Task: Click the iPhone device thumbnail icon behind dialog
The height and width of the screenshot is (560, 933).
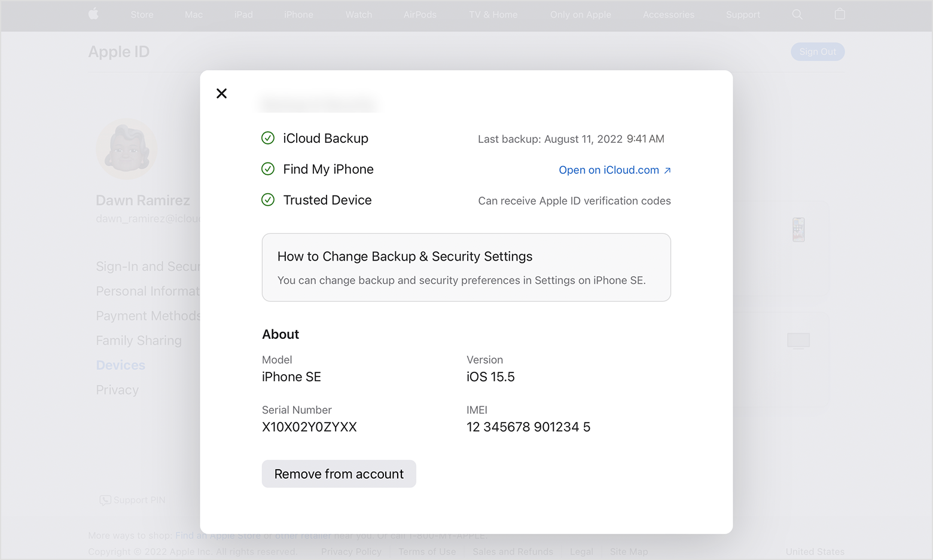Action: pos(798,229)
